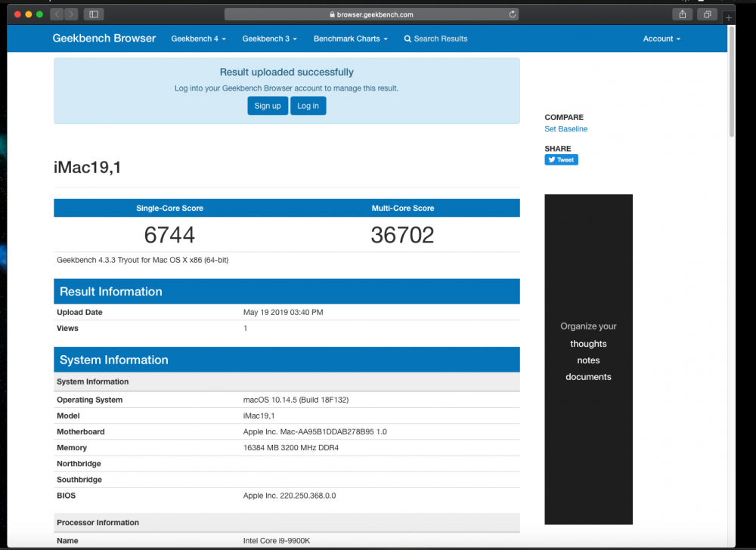Open the Safari share icon
This screenshot has width=756, height=550.
[x=682, y=14]
